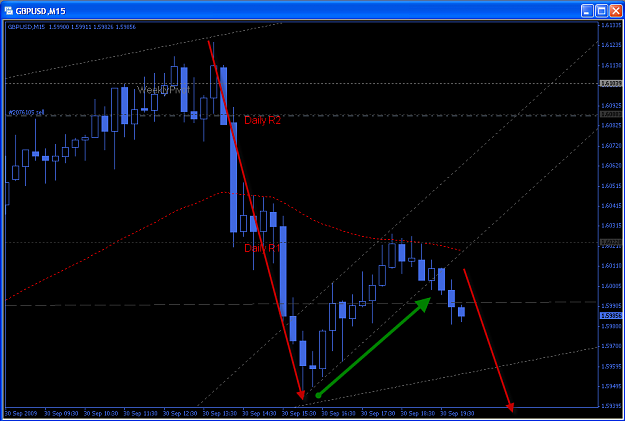Maximize the GBPUSD,M15 chart window

point(601,11)
